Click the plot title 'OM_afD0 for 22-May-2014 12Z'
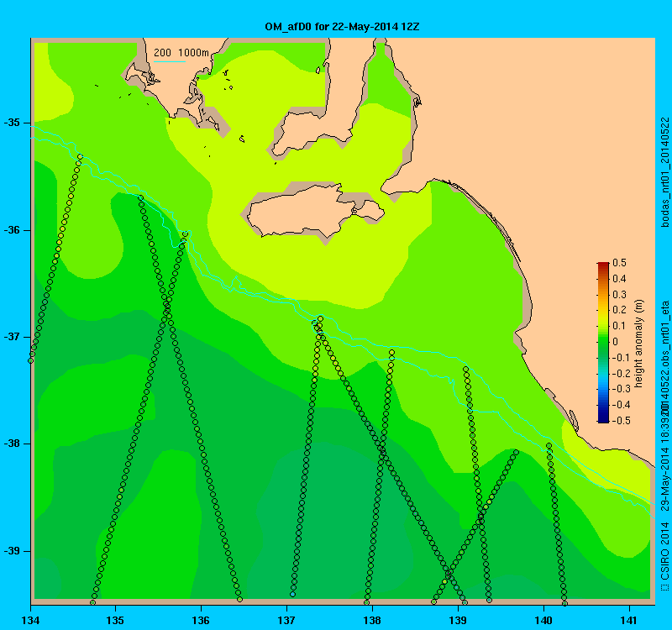Screen dimensions: 672x630 coord(342,27)
